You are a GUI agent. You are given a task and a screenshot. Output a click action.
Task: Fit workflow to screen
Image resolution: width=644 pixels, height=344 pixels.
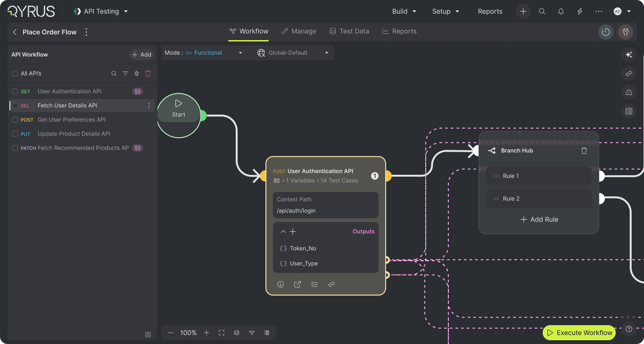click(x=222, y=333)
